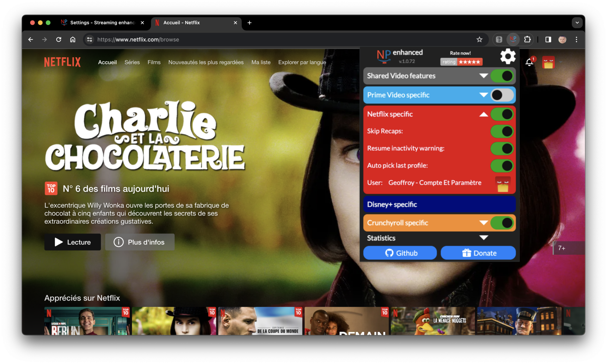Open the De la Coupe du Monde thumbnail

click(x=260, y=321)
